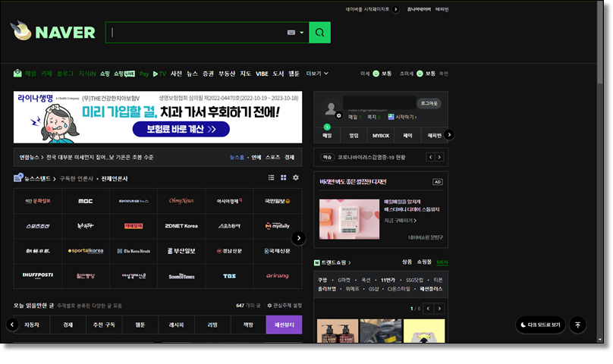613x364 pixels.
Task: Open ZDNET Korea publisher tile
Action: pos(181,226)
